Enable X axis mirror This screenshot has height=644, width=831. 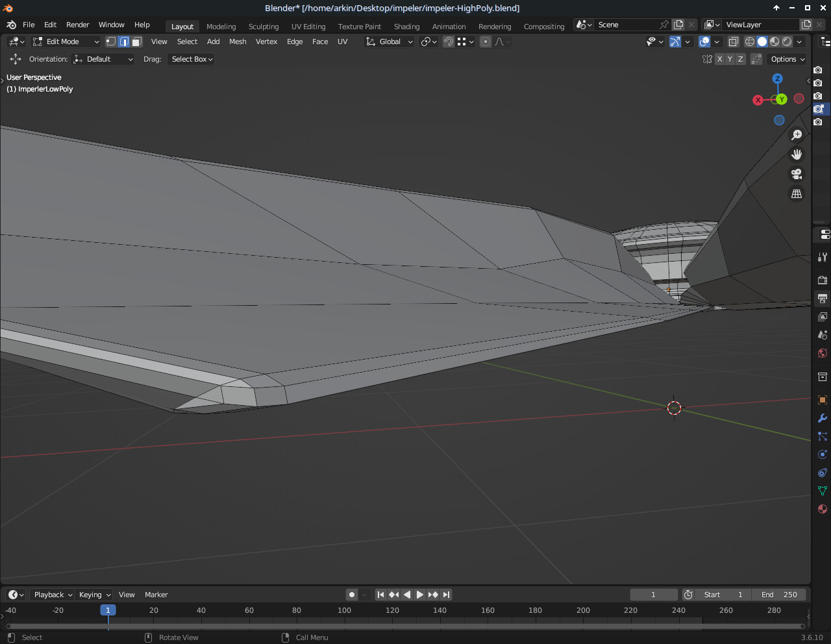tap(719, 59)
